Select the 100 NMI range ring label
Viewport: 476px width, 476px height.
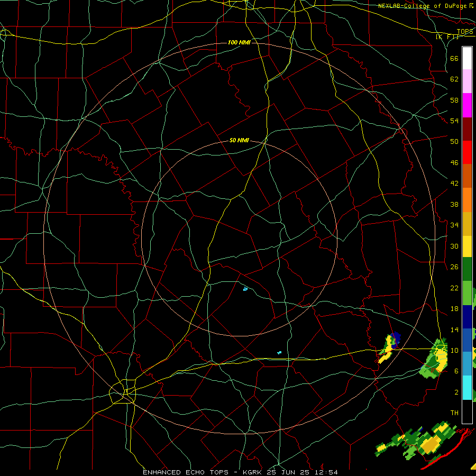click(239, 42)
